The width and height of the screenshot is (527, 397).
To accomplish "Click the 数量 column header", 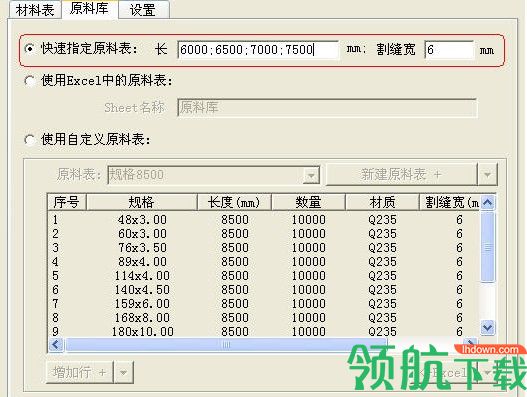I will click(308, 202).
